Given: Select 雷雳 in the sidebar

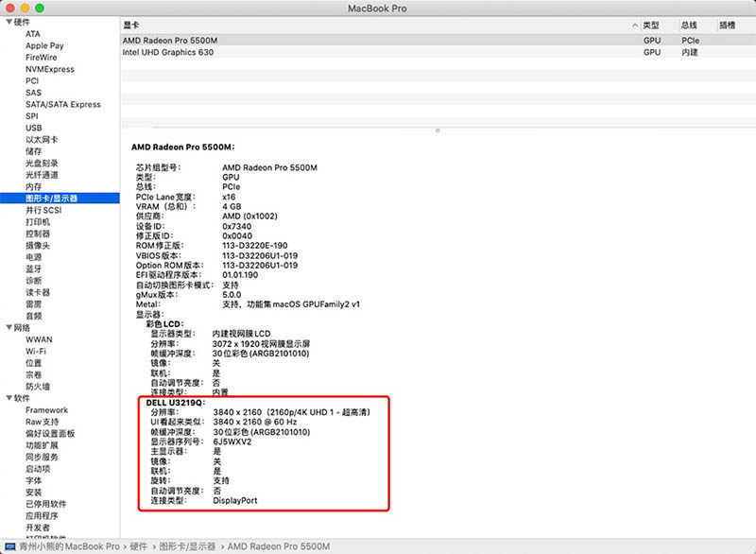Looking at the screenshot, I should tap(33, 304).
